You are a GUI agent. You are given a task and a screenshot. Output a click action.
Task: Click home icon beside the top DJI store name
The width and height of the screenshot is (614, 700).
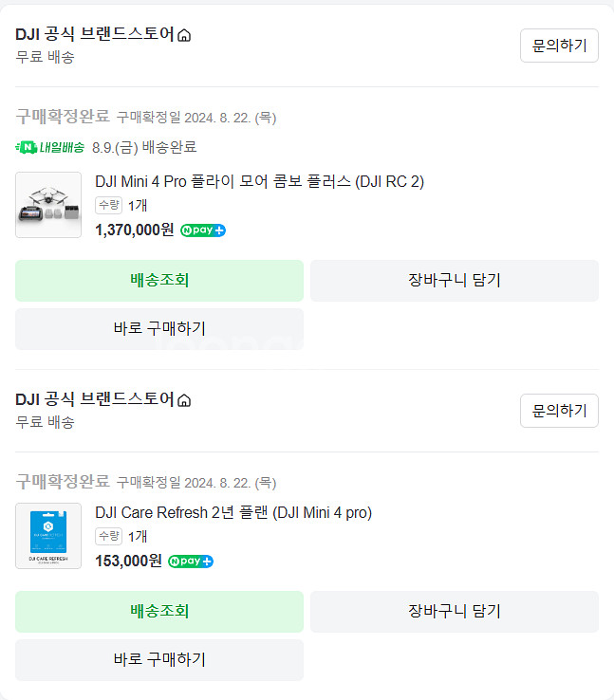point(184,35)
